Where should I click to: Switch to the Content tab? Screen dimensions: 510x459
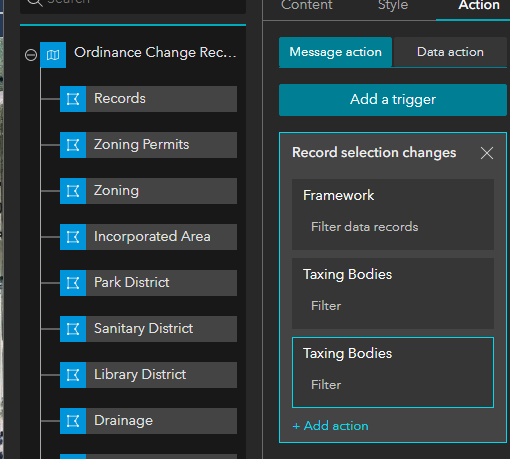pos(307,5)
